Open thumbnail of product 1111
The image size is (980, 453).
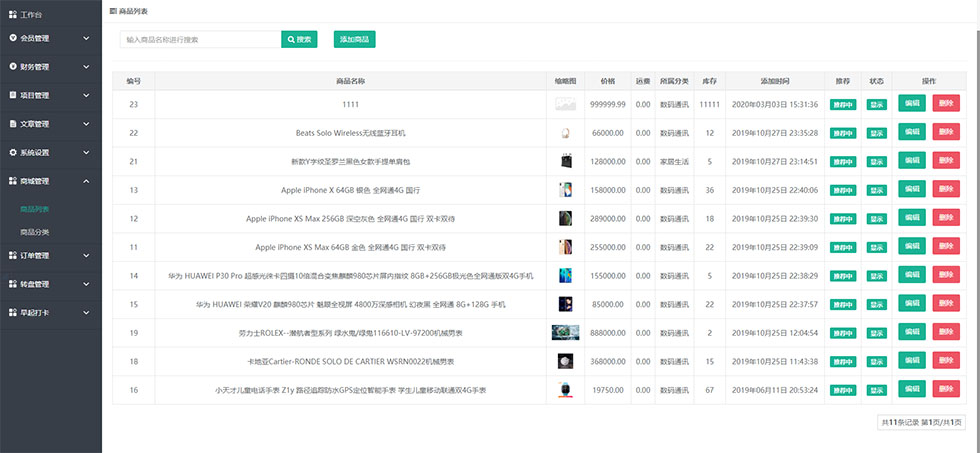click(x=565, y=104)
